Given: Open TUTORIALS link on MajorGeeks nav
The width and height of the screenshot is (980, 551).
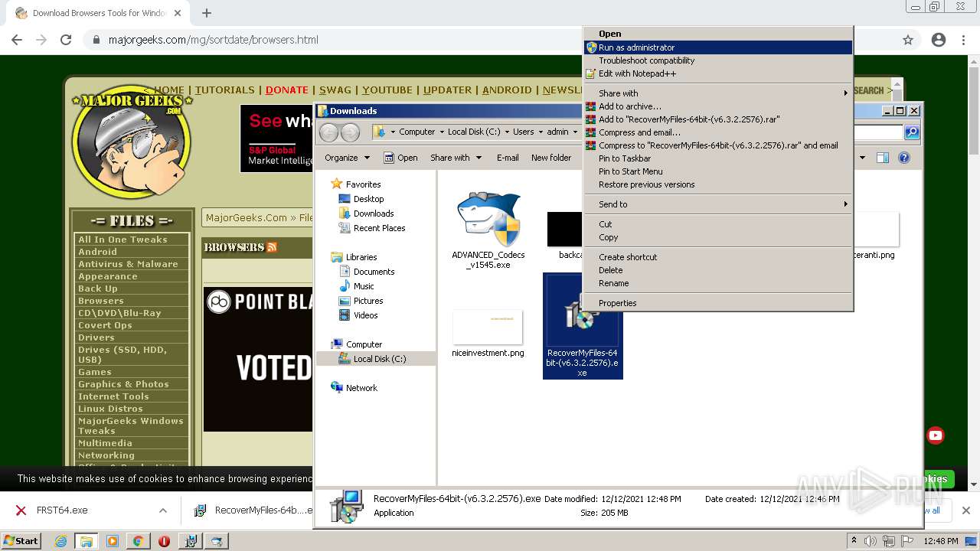Looking at the screenshot, I should coord(224,90).
